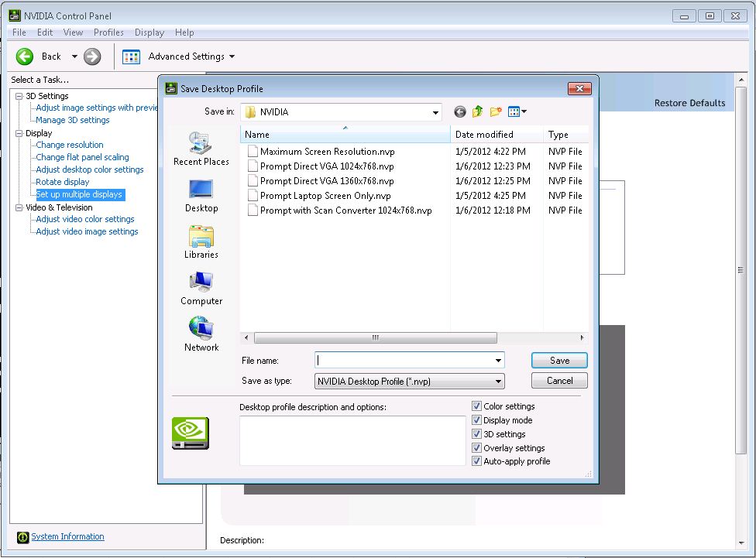756x558 pixels.
Task: Sort files by the Type column header
Action: point(565,135)
